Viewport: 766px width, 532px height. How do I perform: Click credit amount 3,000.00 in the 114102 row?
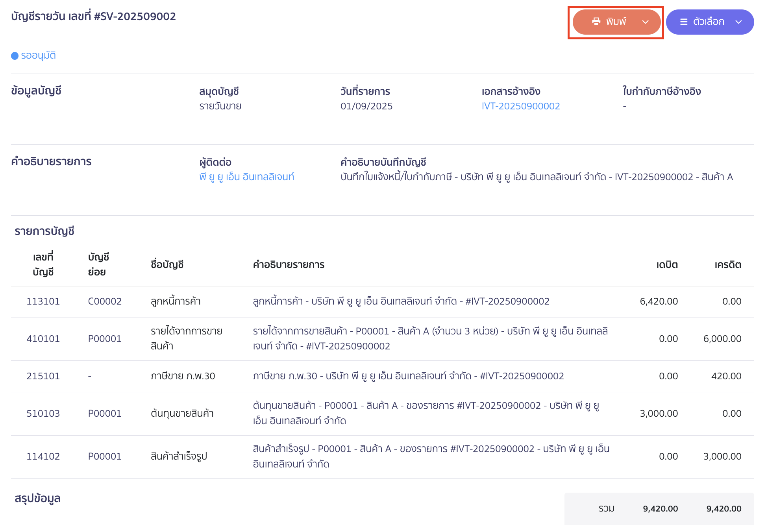tap(722, 456)
